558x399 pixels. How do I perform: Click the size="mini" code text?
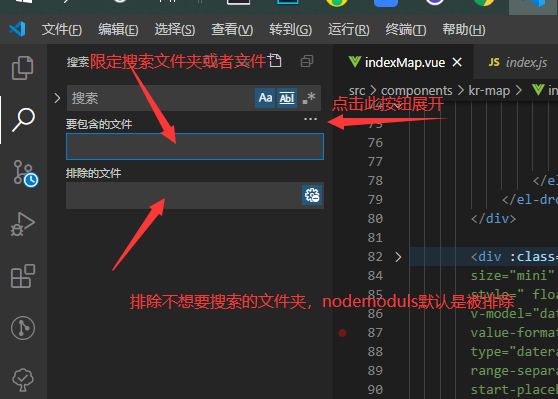pos(512,275)
